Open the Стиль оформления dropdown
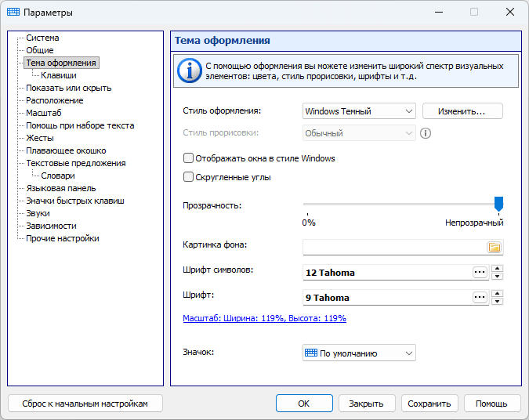This screenshot has width=529, height=420. point(359,111)
